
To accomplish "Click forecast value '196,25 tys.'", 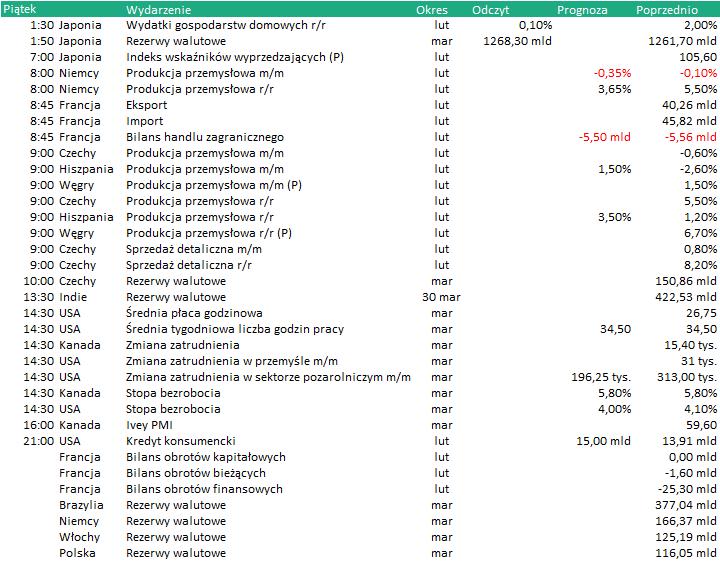I will click(x=601, y=377).
